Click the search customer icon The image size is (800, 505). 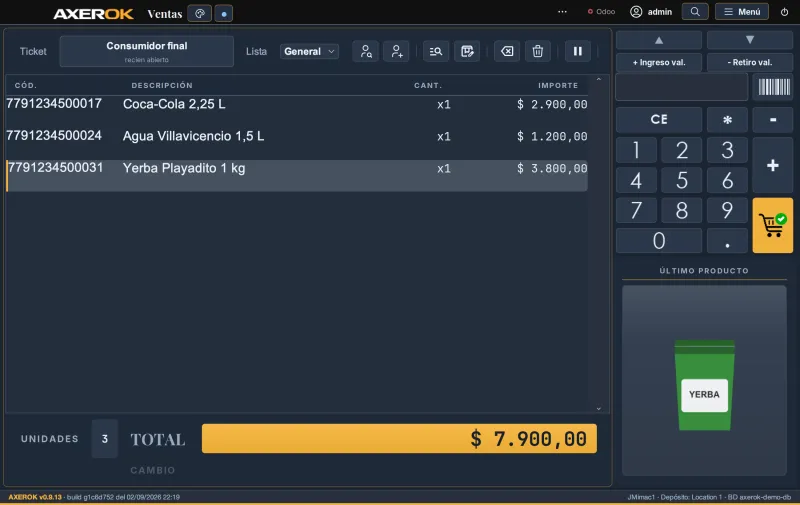pyautogui.click(x=365, y=51)
